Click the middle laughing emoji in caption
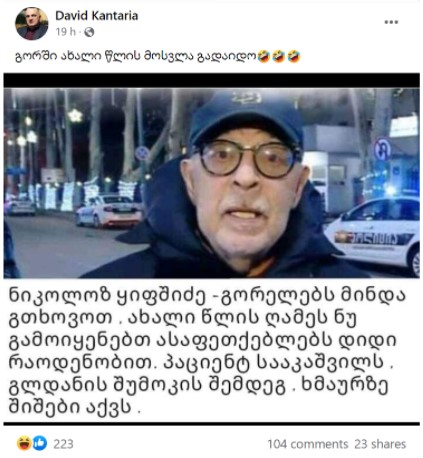 pos(279,57)
